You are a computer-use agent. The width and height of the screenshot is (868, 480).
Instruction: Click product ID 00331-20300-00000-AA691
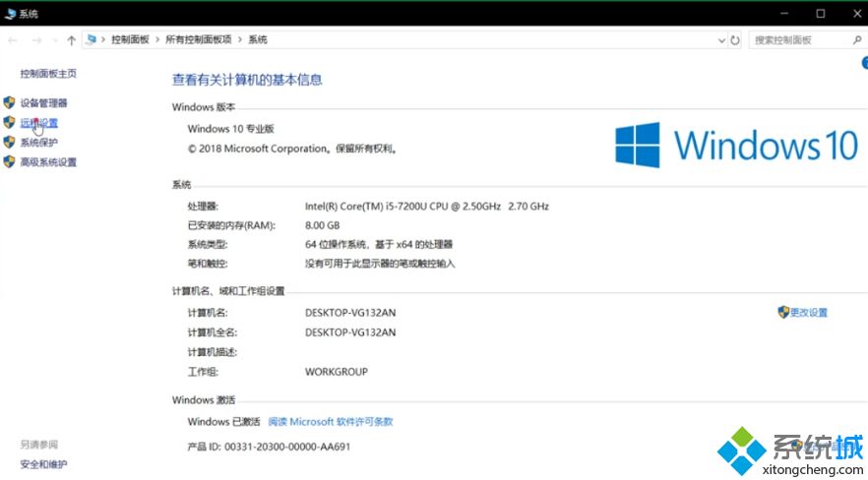coord(287,447)
